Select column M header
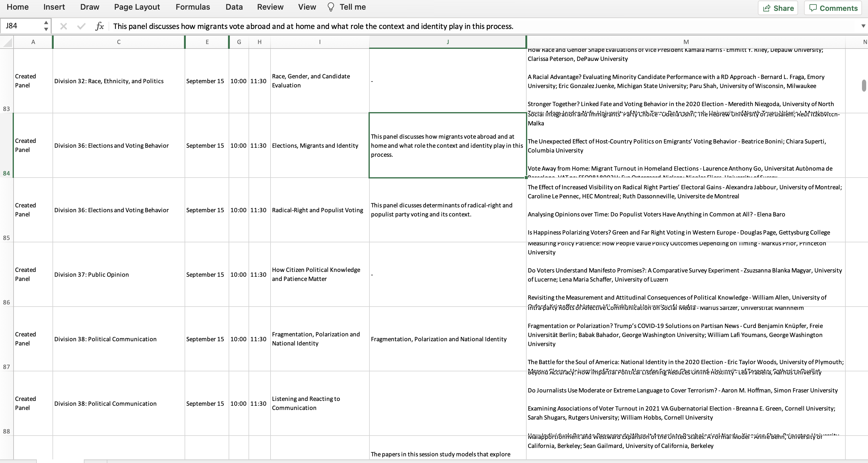 (x=686, y=42)
